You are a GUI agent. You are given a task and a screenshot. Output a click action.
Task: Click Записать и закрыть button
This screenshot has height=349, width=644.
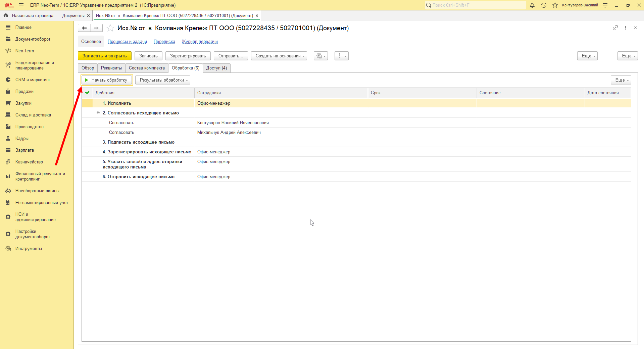coord(105,56)
